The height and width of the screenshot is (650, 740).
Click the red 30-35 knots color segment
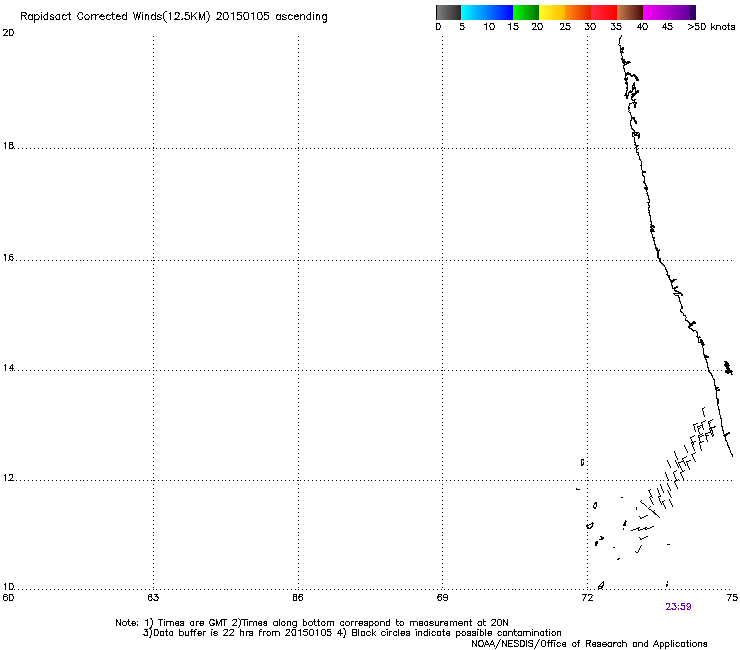pyautogui.click(x=604, y=12)
